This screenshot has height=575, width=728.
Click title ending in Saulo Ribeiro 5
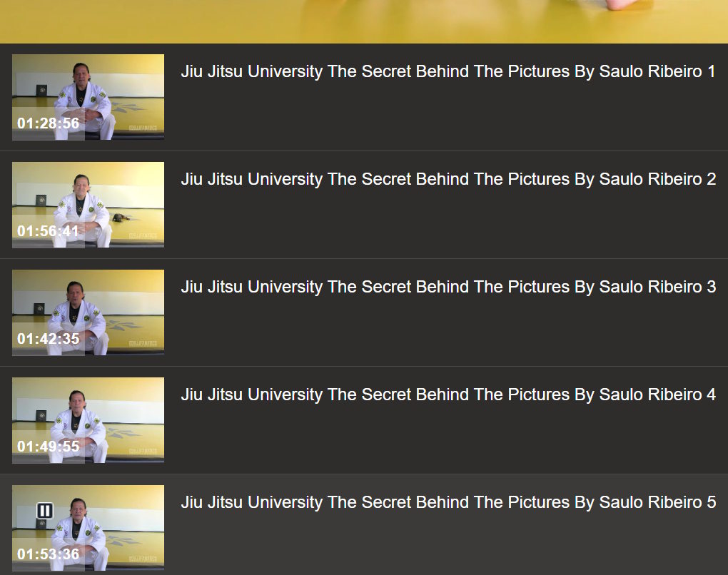[448, 502]
